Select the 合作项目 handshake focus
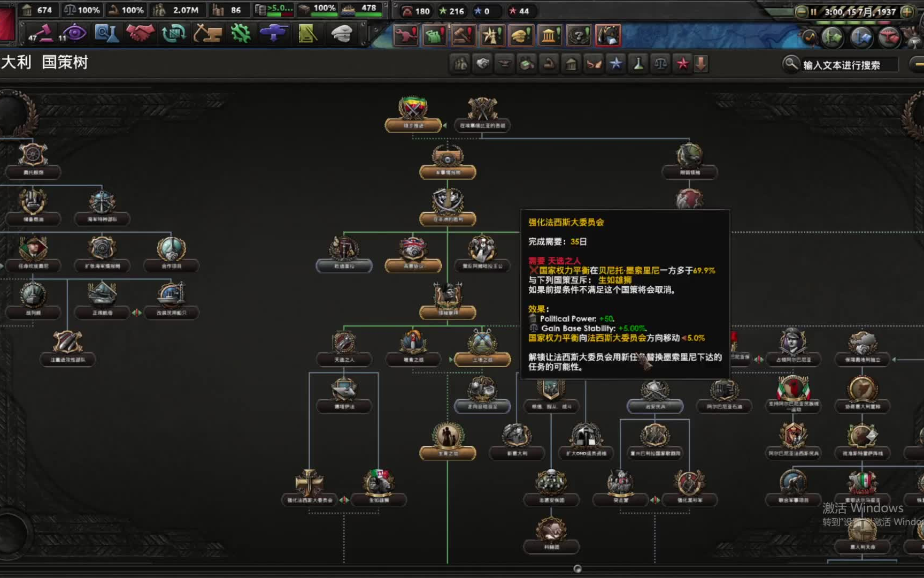The image size is (924, 578). (x=171, y=254)
